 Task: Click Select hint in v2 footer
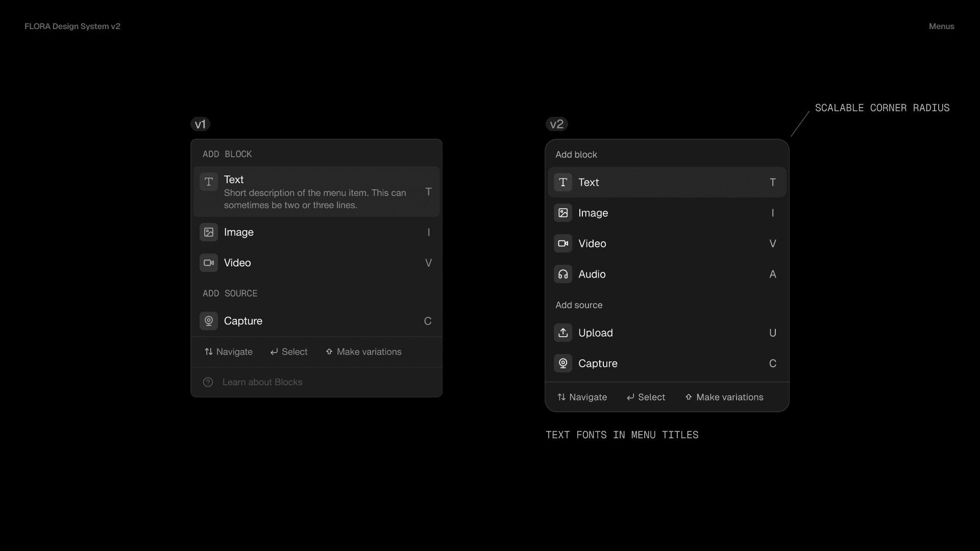pos(646,397)
